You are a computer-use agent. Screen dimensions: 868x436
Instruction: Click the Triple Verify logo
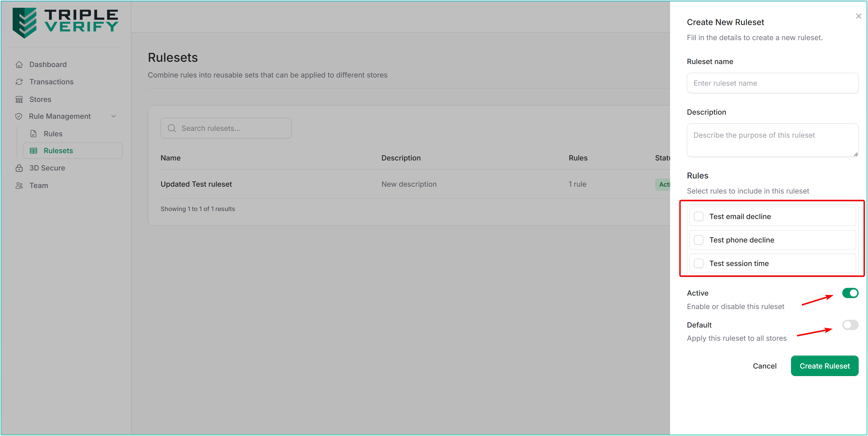coord(65,22)
